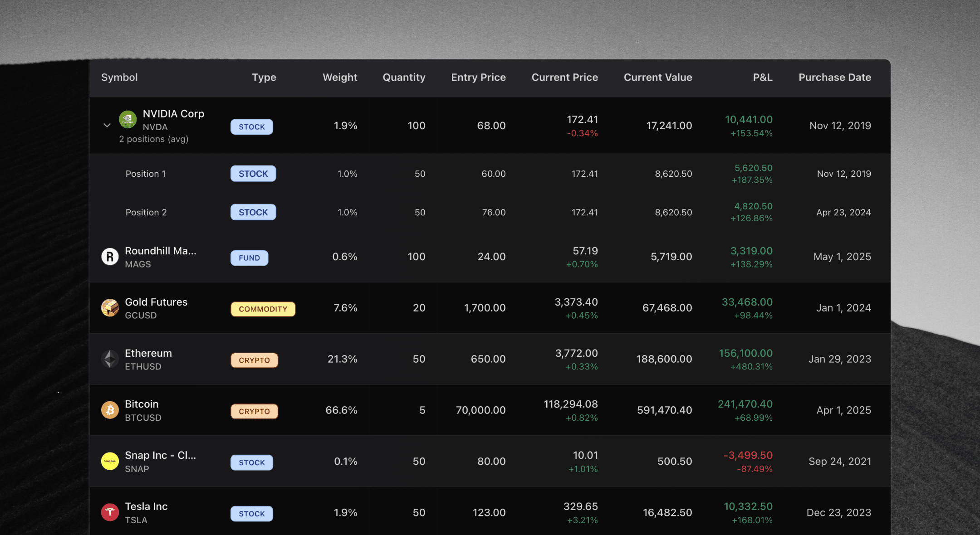Sort by the Weight column header
This screenshot has height=535, width=980.
340,78
